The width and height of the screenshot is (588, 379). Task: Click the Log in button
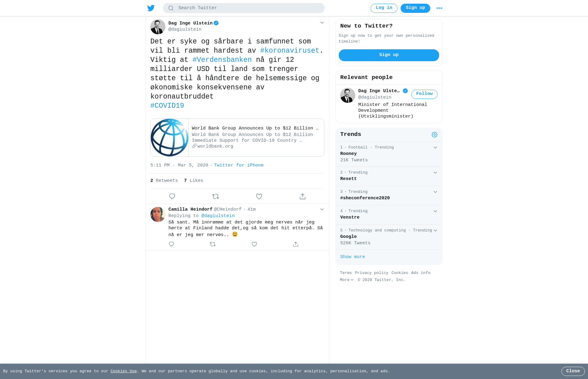click(384, 8)
